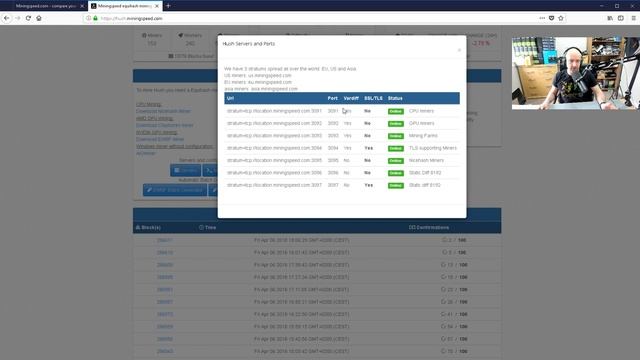
Task: Reload the page with the refresh icon
Action: pos(28,18)
